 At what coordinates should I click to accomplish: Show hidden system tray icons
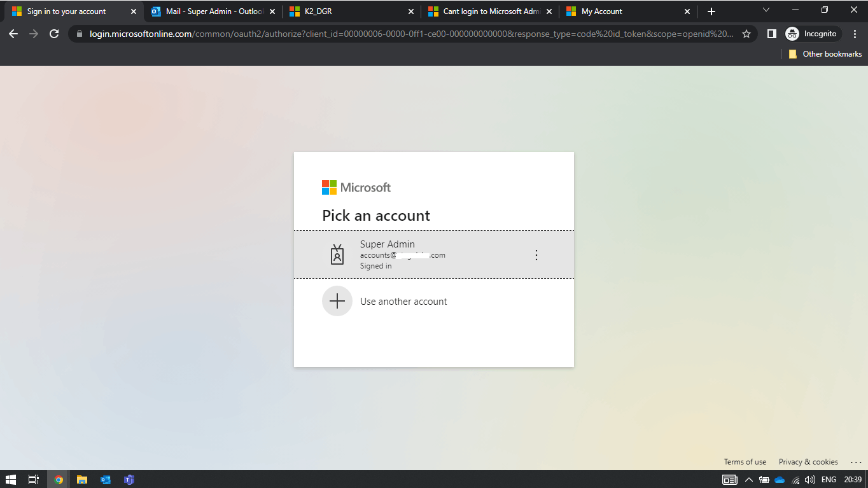[749, 480]
